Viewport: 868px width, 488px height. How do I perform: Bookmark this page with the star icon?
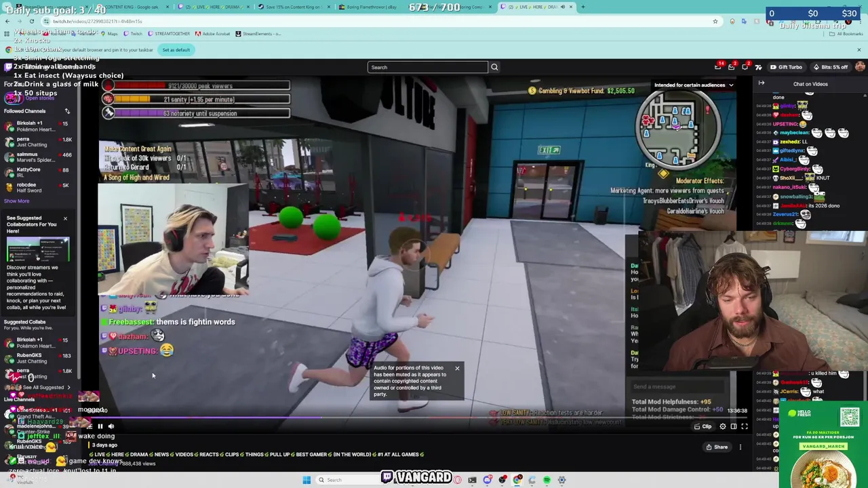[715, 22]
